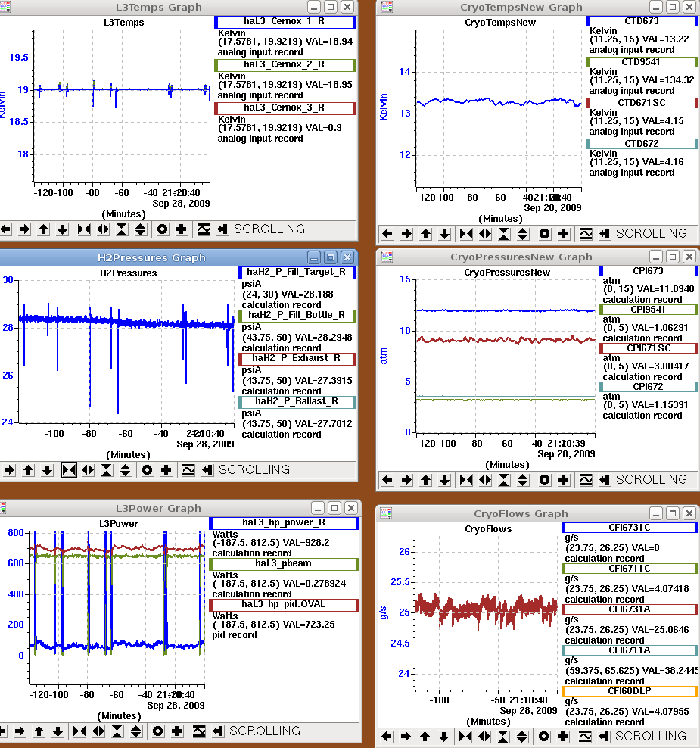Pan left in the CryoTempsNew Graph toolbar
700x748 pixels.
pyautogui.click(x=387, y=234)
